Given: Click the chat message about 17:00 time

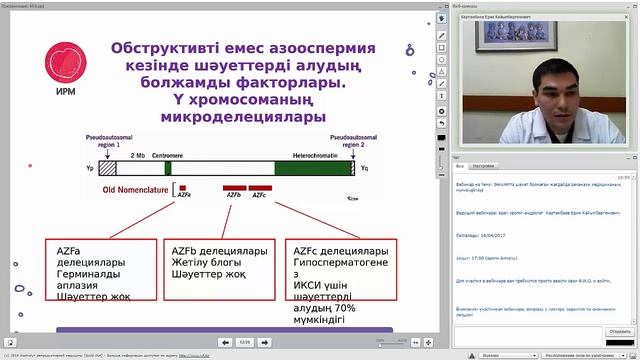Looking at the screenshot, I should pyautogui.click(x=487, y=258).
